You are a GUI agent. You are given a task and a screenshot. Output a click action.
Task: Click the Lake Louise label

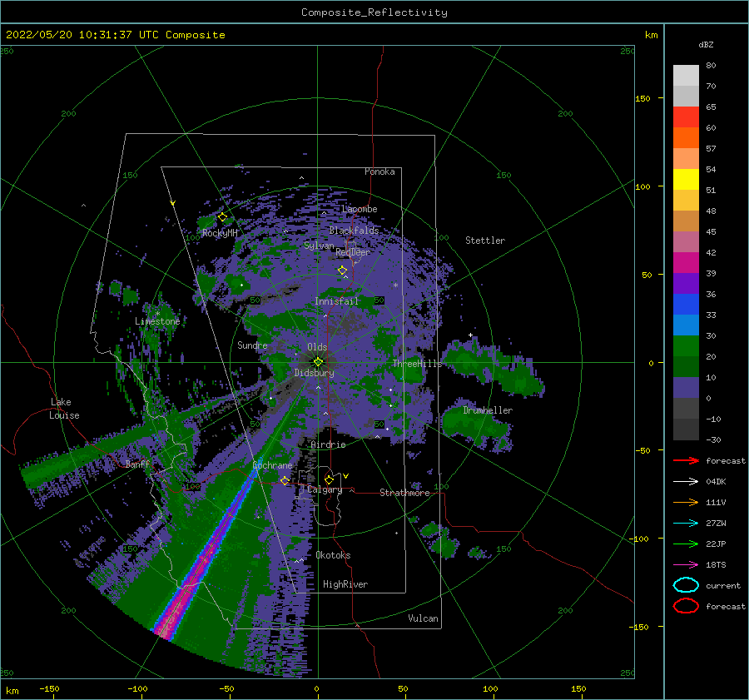pos(64,409)
